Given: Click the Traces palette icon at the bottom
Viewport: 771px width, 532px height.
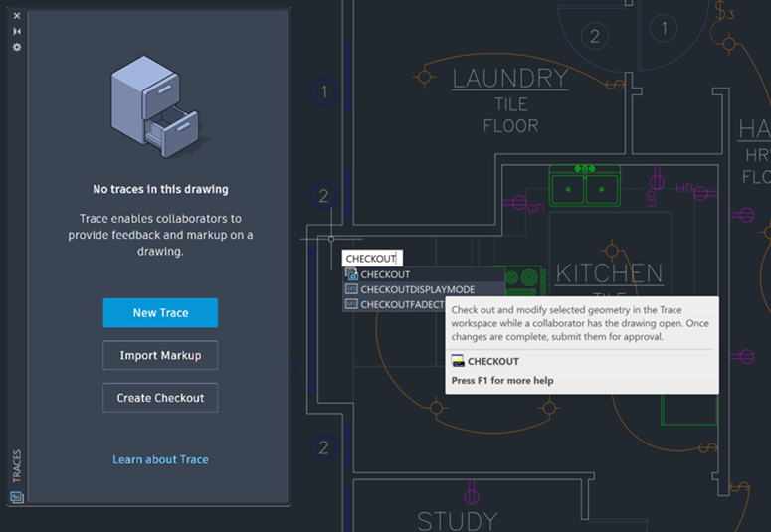Looking at the screenshot, I should [17, 497].
